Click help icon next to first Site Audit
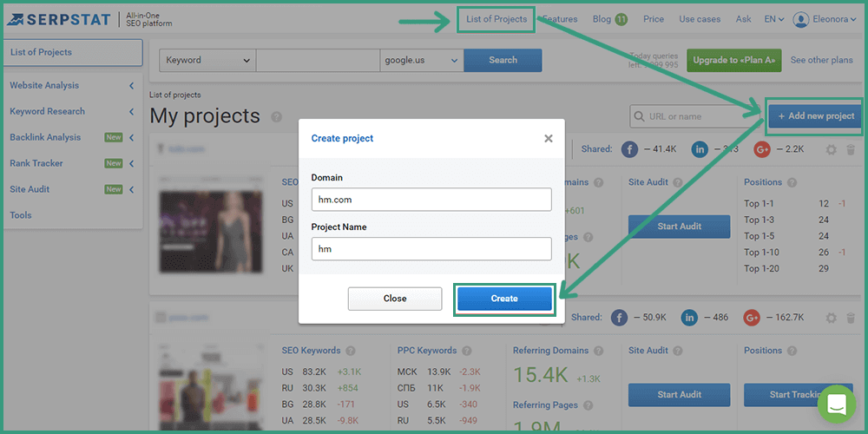 coord(678,182)
